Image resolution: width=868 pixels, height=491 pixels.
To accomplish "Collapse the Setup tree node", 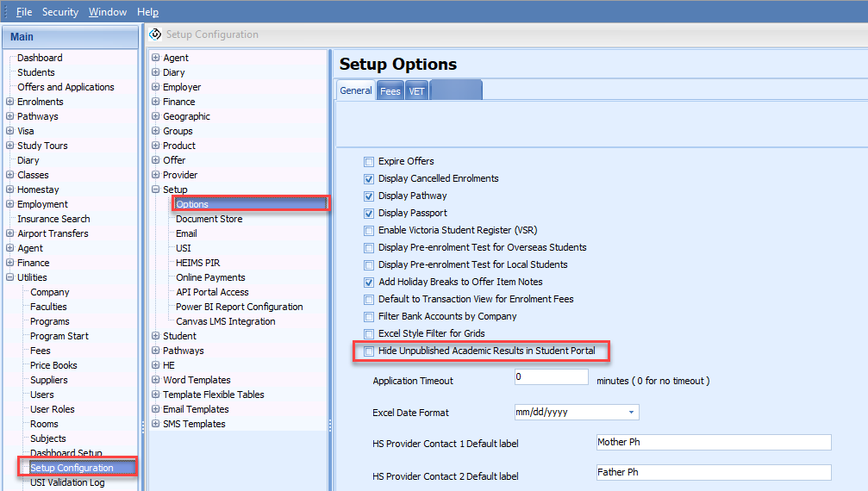I will (156, 190).
